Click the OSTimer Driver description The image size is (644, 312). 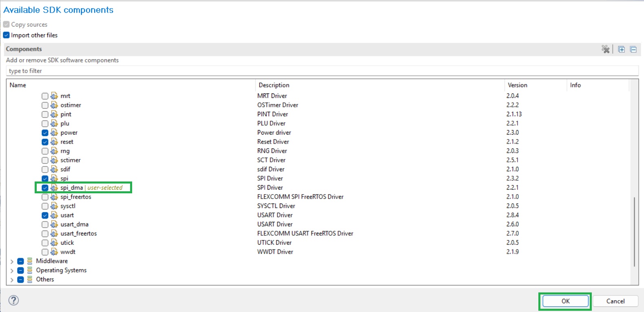(278, 105)
